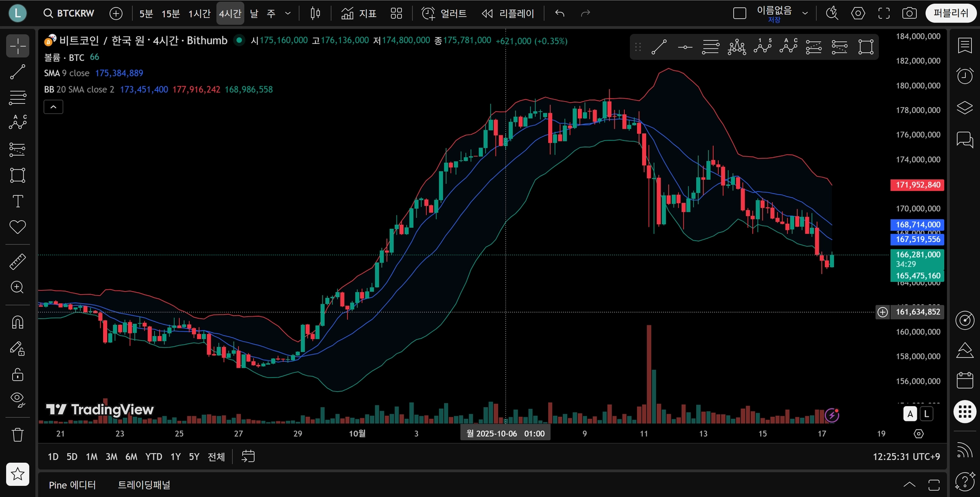Open quick search icon
Screen dimensions: 980x497
click(832, 13)
